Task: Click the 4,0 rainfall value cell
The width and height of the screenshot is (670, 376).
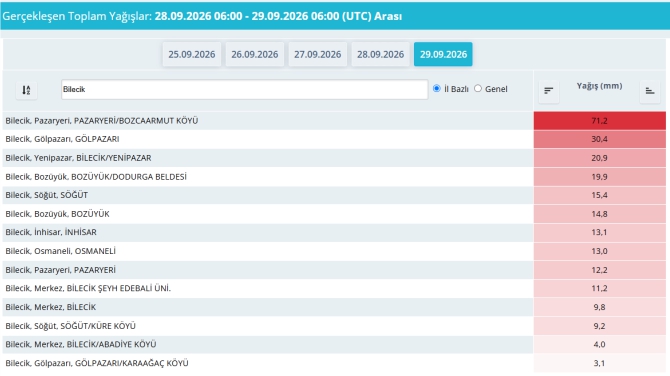Action: tap(599, 344)
